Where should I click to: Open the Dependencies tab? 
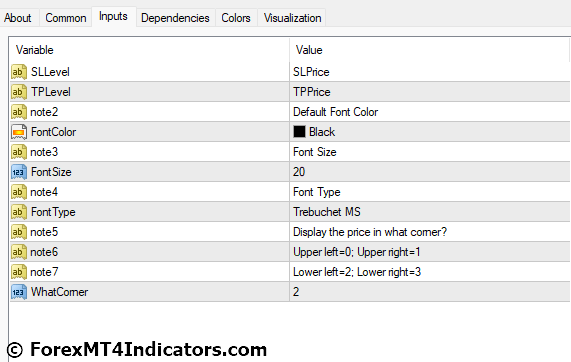coord(175,18)
